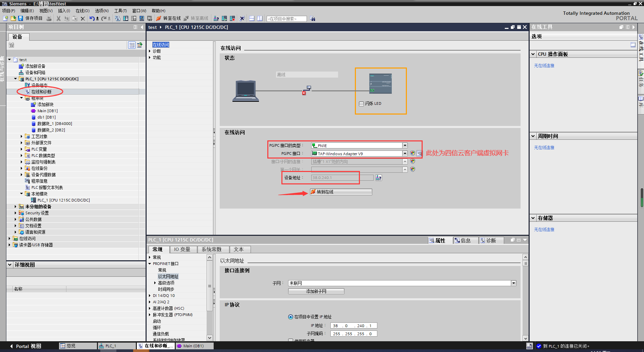Screen dimensions: 644x352
Task: Click the magnifier icon beside PG/PC 接口
Action: click(x=419, y=153)
